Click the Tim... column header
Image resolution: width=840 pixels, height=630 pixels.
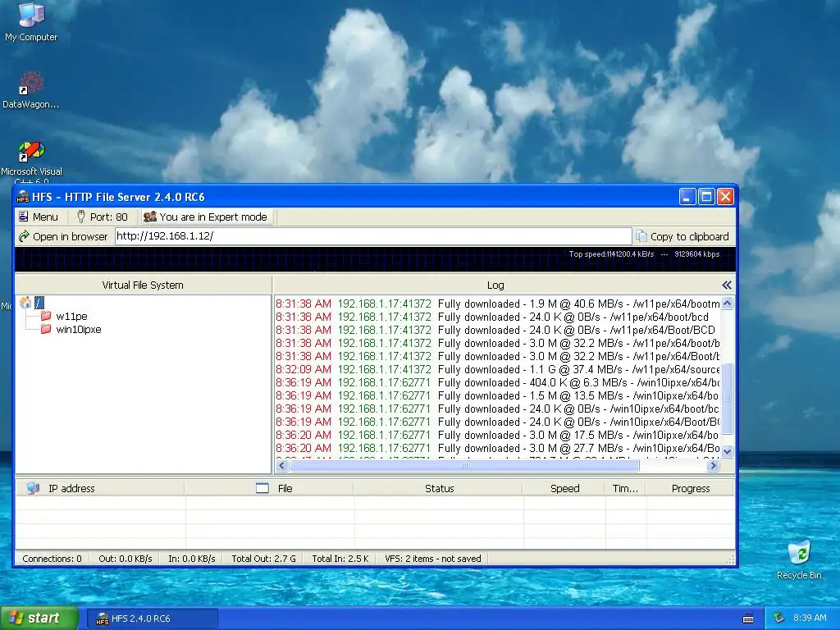click(625, 489)
